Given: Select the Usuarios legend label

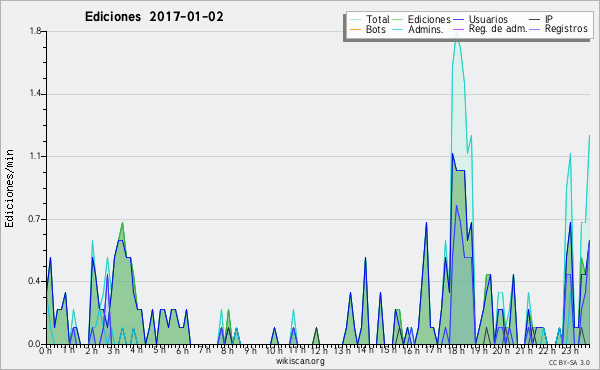Looking at the screenshot, I should (x=488, y=19).
